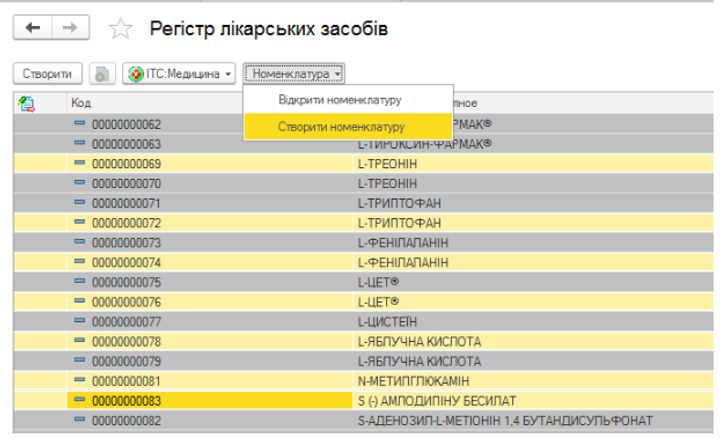
Task: Choose Відкрити номенклатуру from the menu
Action: pos(340,100)
